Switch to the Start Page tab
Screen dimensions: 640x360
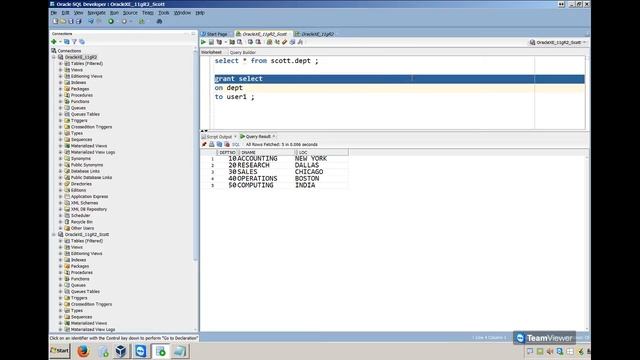pyautogui.click(x=216, y=34)
